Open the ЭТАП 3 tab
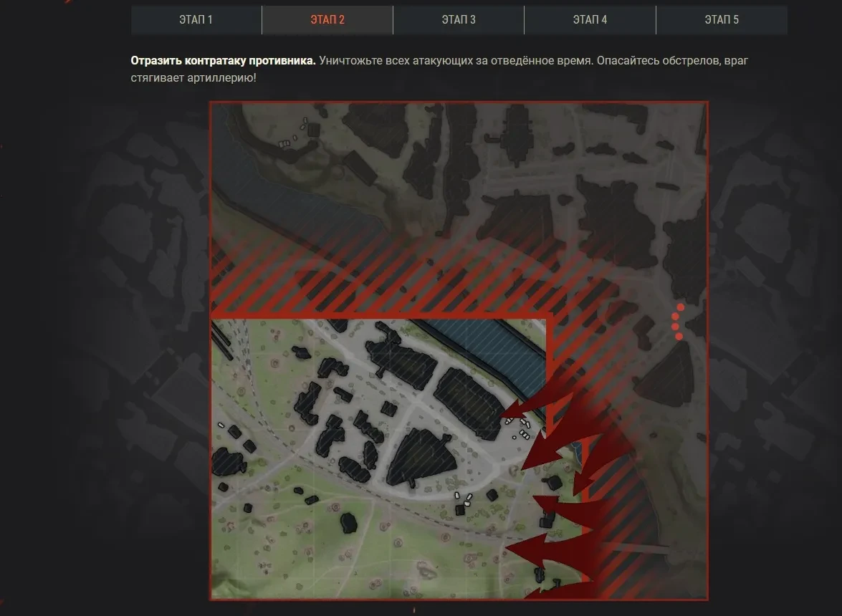The height and width of the screenshot is (616, 842). (x=459, y=20)
